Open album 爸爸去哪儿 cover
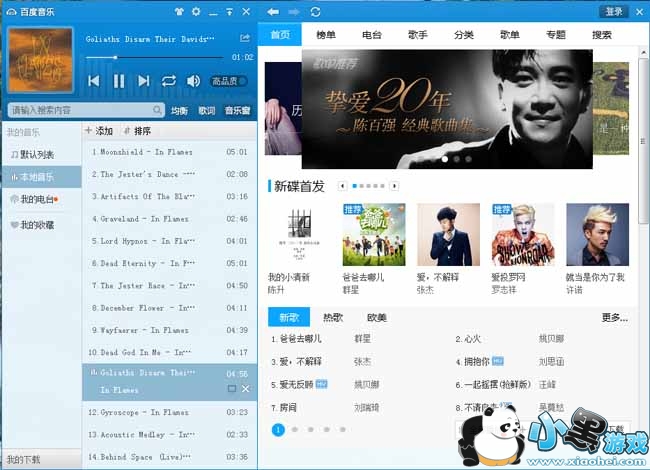 click(374, 234)
